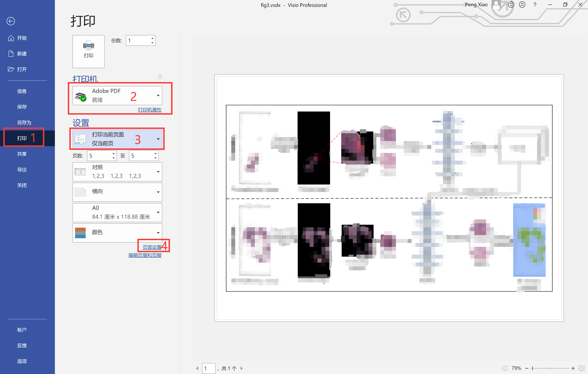Click the zoom to page icon
Viewport: 588px width, 374px height.
[581, 368]
